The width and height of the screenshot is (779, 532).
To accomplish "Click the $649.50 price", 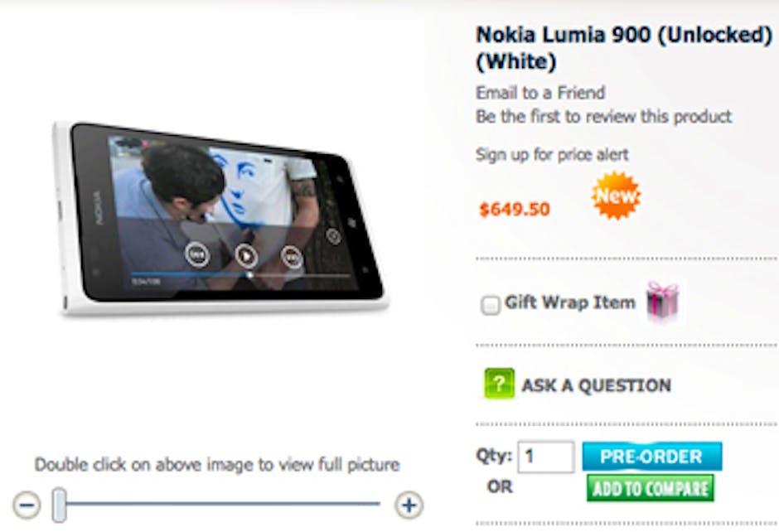I will pyautogui.click(x=514, y=209).
